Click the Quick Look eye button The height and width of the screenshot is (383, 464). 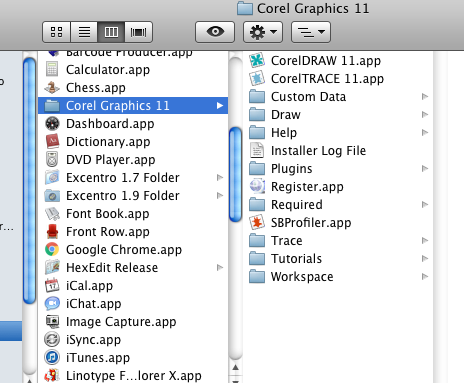215,32
